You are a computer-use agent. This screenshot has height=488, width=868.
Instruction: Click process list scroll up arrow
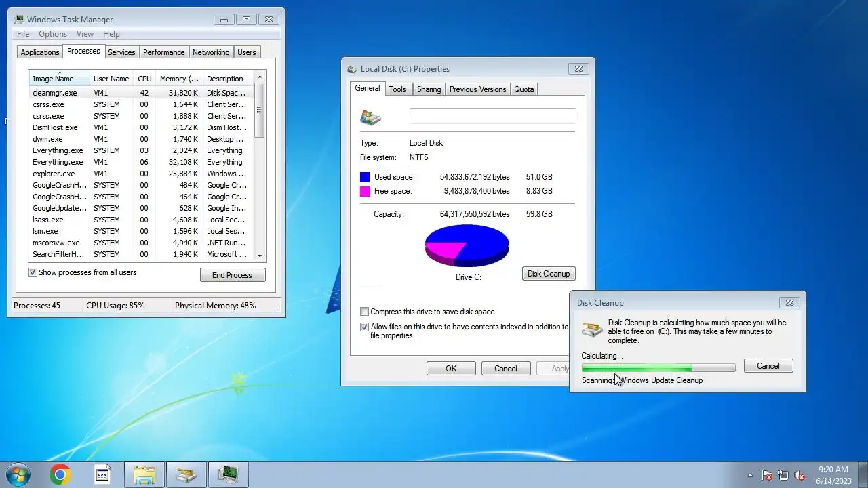(x=259, y=77)
